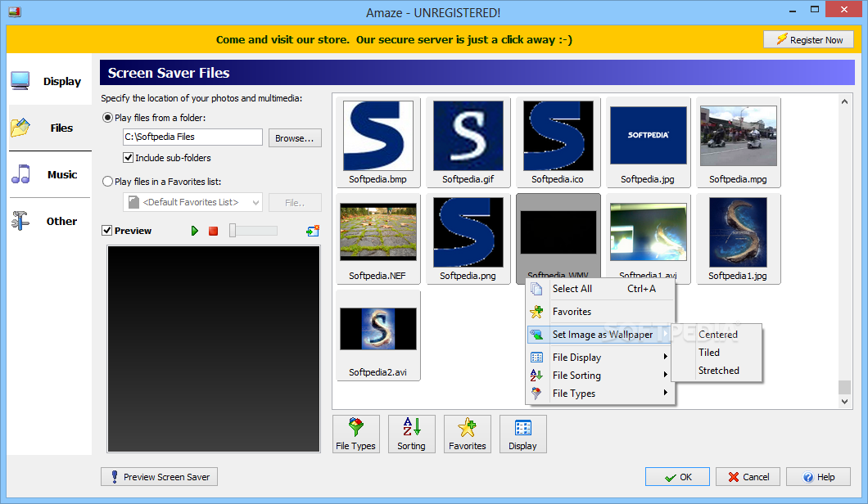Choose Select All in context menu
Screen dimensions: 868x504
(600, 289)
